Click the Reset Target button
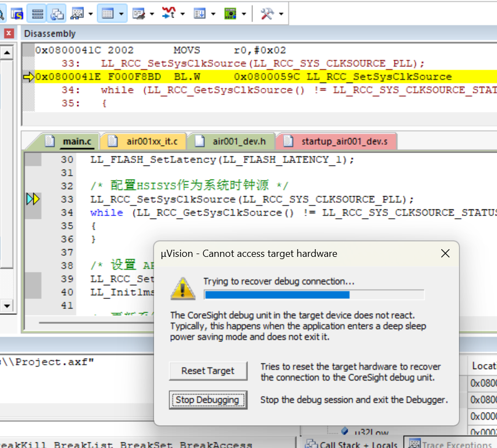 point(208,371)
